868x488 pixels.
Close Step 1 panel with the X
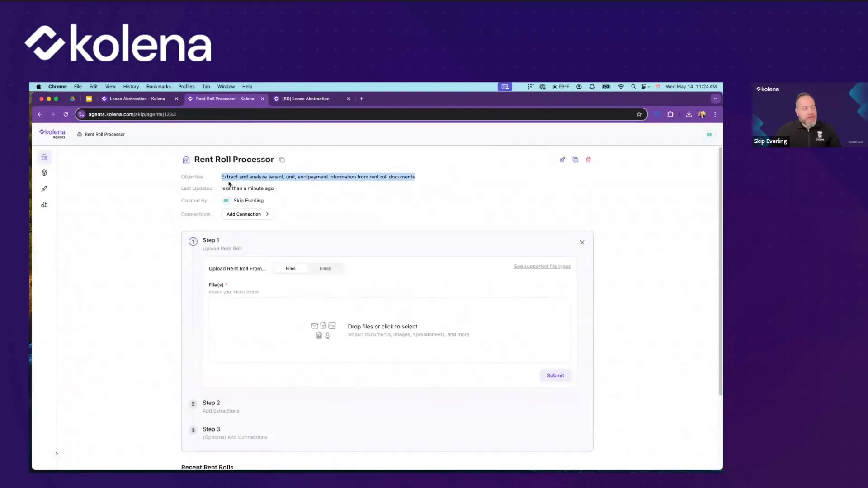(582, 242)
